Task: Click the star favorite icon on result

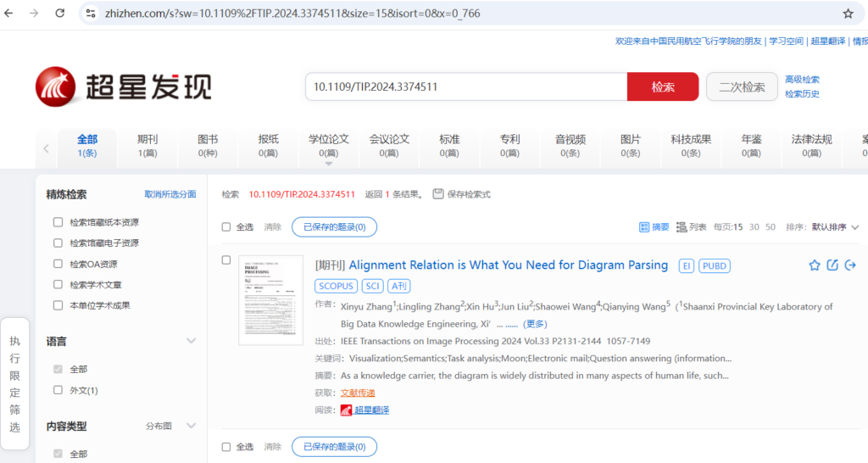Action: [x=815, y=265]
